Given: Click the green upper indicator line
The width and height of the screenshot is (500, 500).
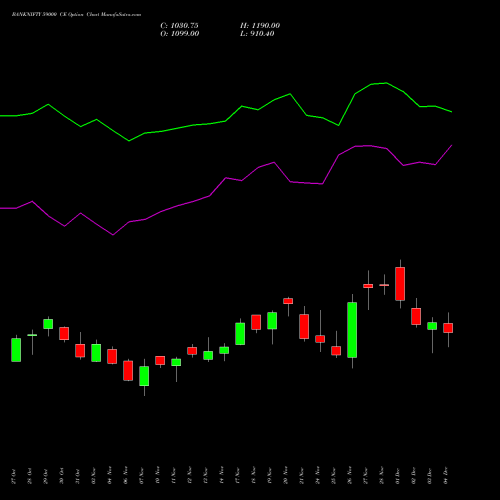Looking at the screenshot, I should point(226,121).
